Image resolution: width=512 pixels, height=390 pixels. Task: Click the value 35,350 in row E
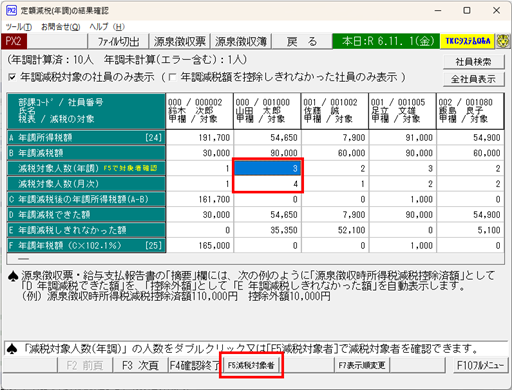(x=284, y=230)
